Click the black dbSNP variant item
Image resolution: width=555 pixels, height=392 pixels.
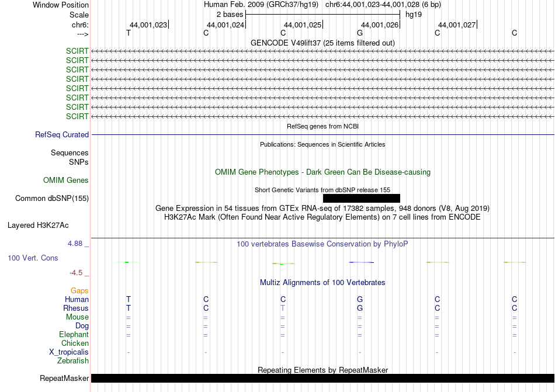[x=362, y=198]
